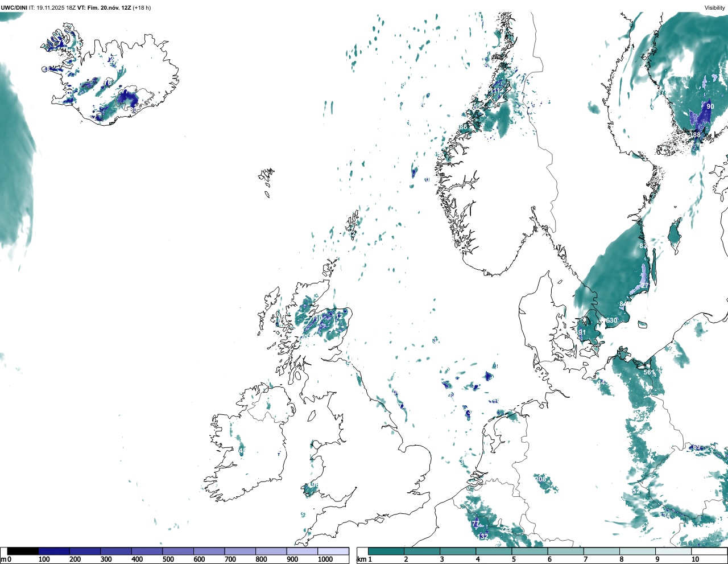Click the dark teal 1–2 km swatch
Screen dimensions: 728x564
pos(386,551)
